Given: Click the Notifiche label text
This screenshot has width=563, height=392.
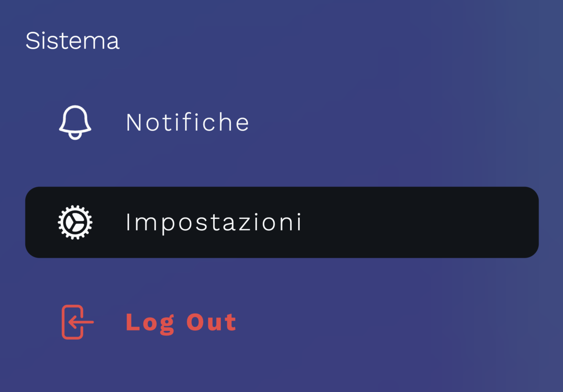Looking at the screenshot, I should point(187,122).
